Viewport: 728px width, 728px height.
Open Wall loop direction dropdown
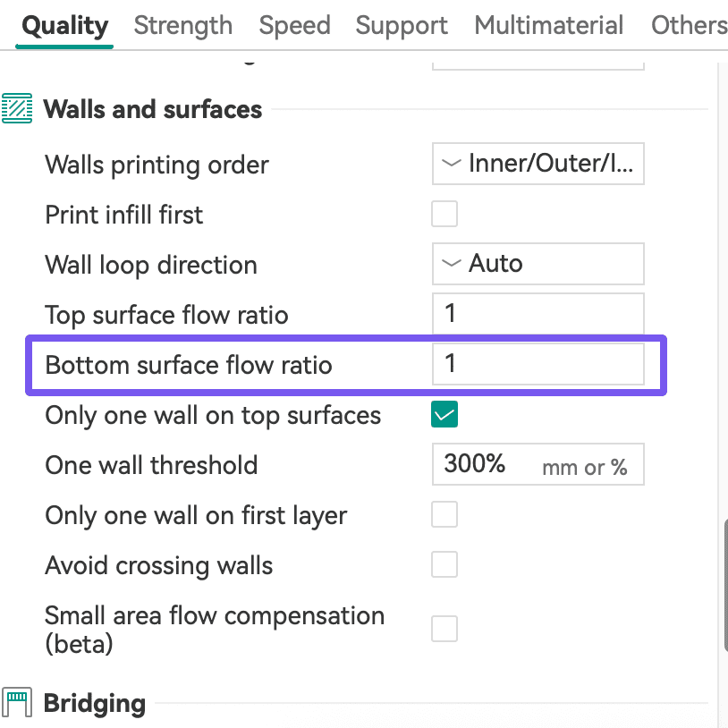pyautogui.click(x=538, y=264)
